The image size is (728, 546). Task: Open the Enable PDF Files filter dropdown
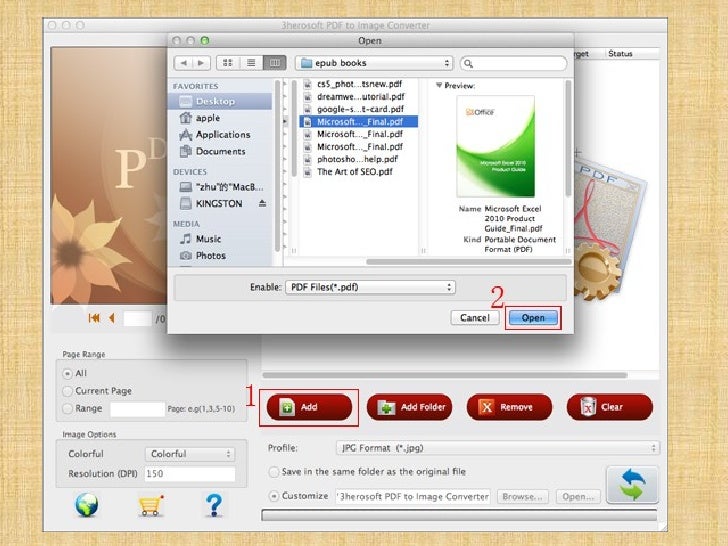coord(370,287)
